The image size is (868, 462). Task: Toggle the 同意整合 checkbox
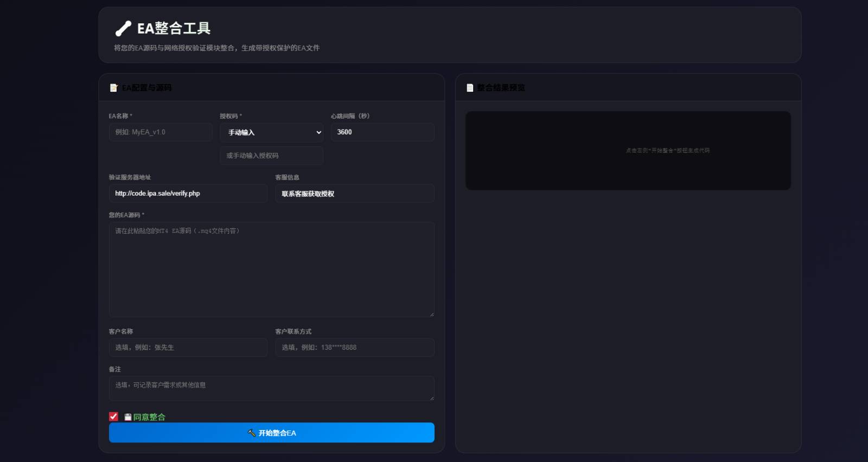point(113,416)
